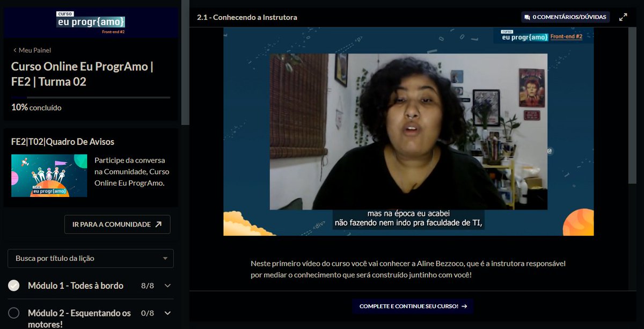Mark the current lesson as complete
Screen dimensions: 644x329
tap(412, 306)
